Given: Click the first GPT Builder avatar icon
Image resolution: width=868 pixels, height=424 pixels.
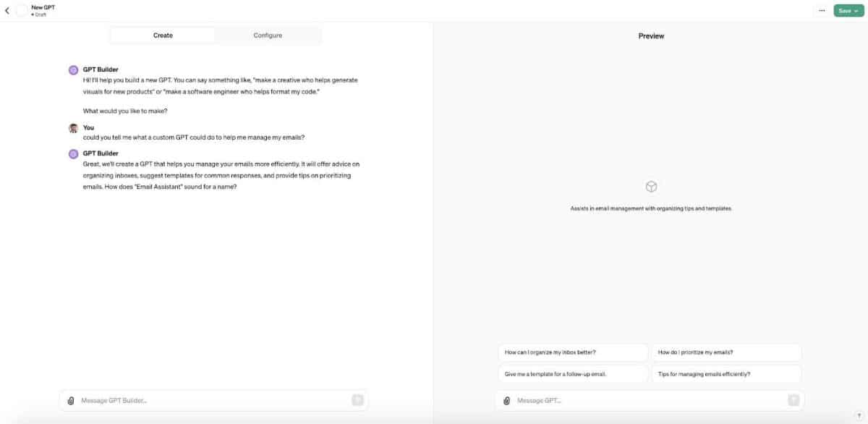Looking at the screenshot, I should (73, 70).
